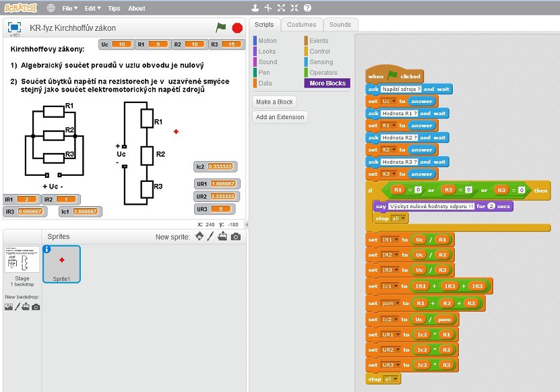
Task: Select the Duplicate stamp tool
Action: pyautogui.click(x=255, y=8)
